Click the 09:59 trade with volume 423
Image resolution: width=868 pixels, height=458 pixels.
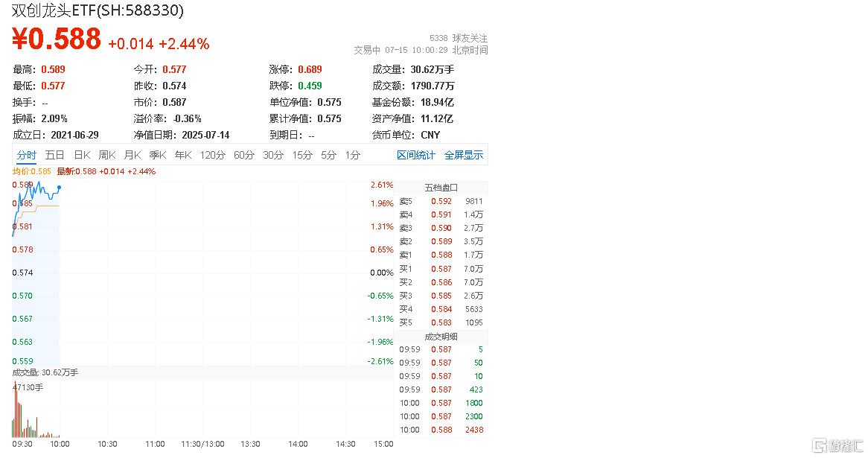click(x=441, y=390)
